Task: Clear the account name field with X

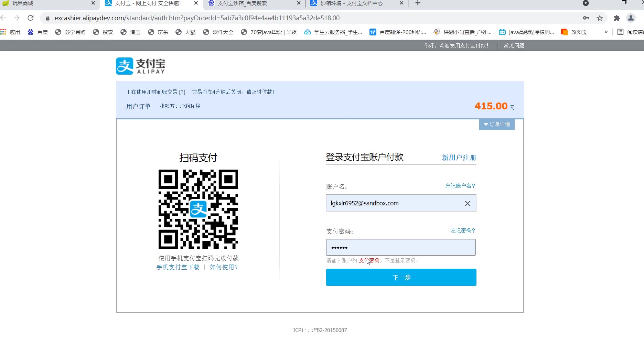Action: pos(468,203)
